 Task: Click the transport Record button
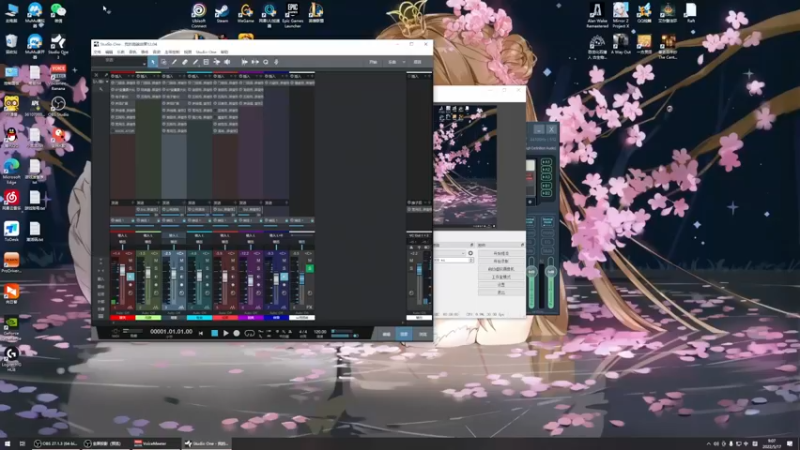237,333
